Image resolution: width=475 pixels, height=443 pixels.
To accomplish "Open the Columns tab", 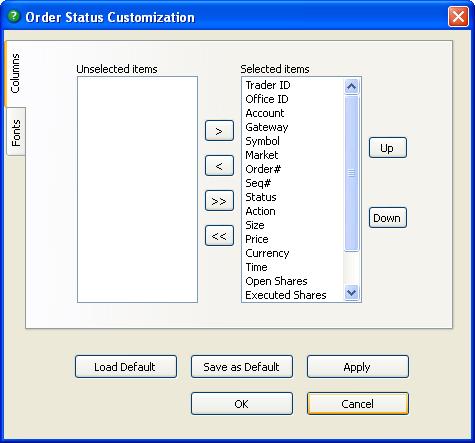I will pos(15,74).
